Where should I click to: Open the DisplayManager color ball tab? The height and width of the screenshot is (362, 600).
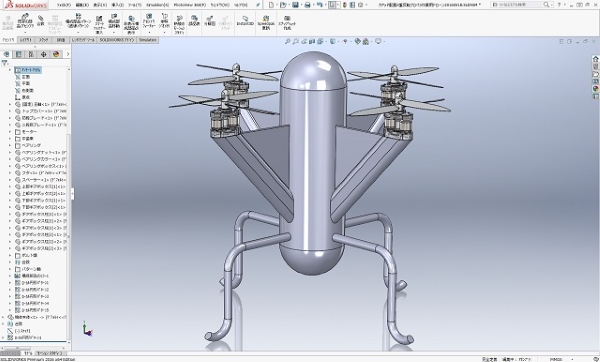(x=56, y=54)
